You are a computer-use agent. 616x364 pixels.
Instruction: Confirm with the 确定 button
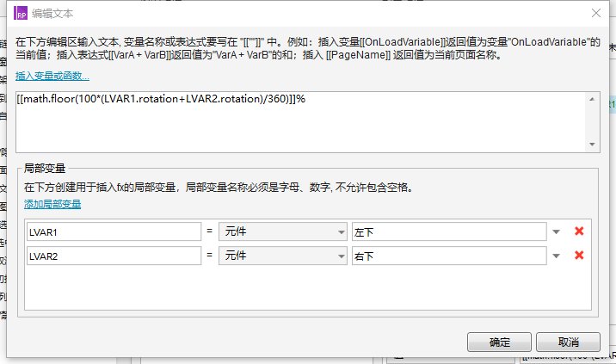click(499, 342)
